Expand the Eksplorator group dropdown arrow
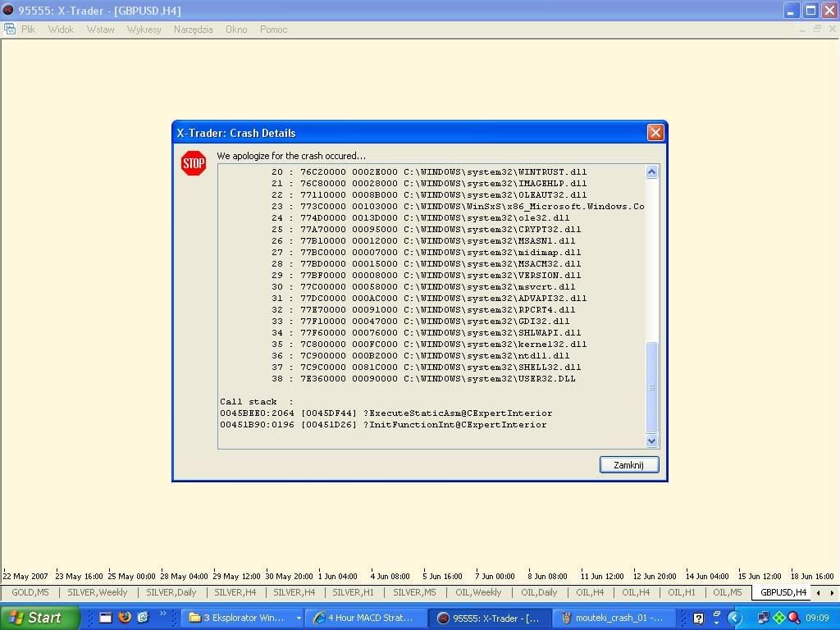Screen dimensions: 840x630 299,619
